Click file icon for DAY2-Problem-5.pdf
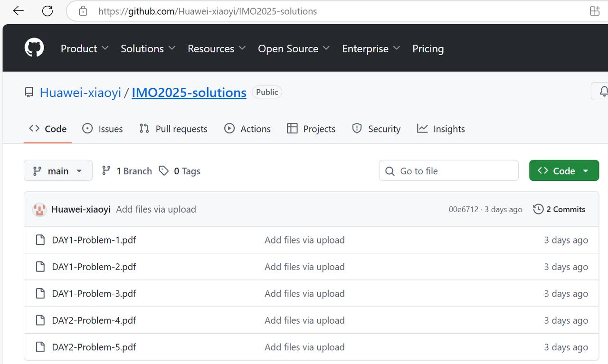 pos(40,347)
